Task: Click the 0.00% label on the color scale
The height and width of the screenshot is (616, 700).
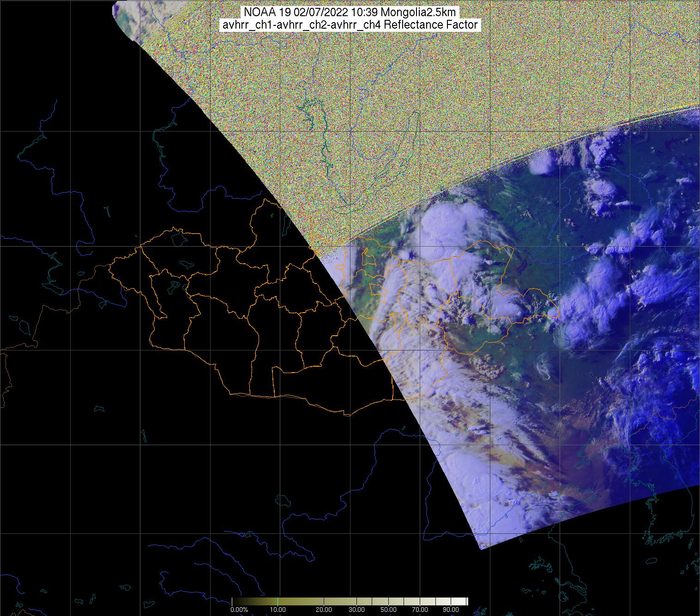Action: coord(239,610)
